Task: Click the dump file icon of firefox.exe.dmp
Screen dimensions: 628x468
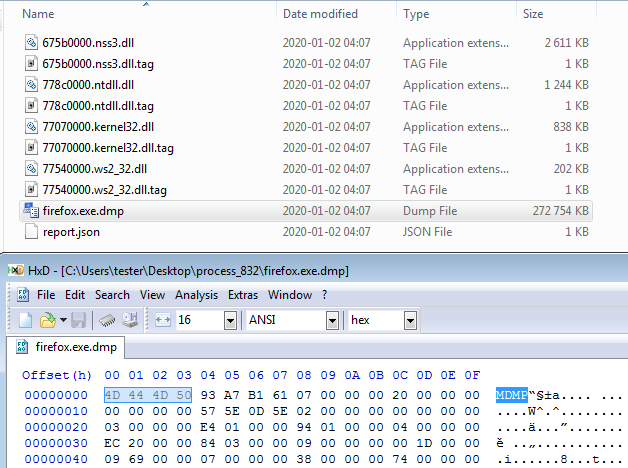Action: pyautogui.click(x=31, y=211)
